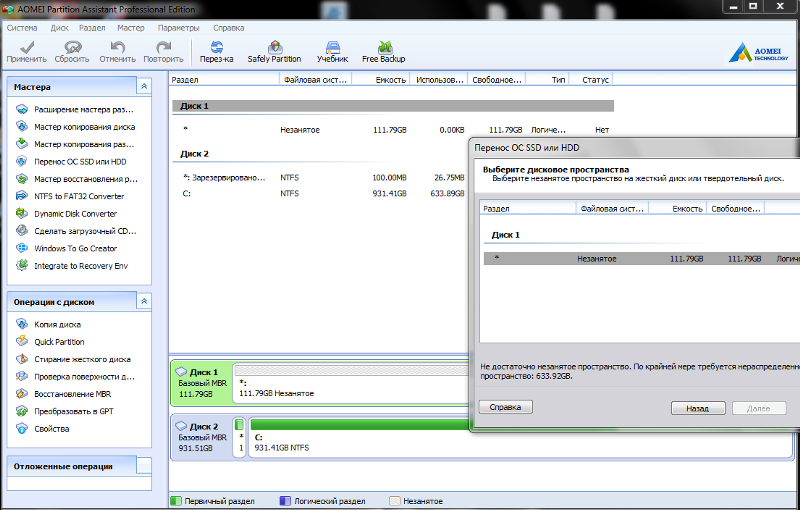Screen dimensions: 800x510
Task: Click the Емкость column header in main list
Action: pos(381,80)
